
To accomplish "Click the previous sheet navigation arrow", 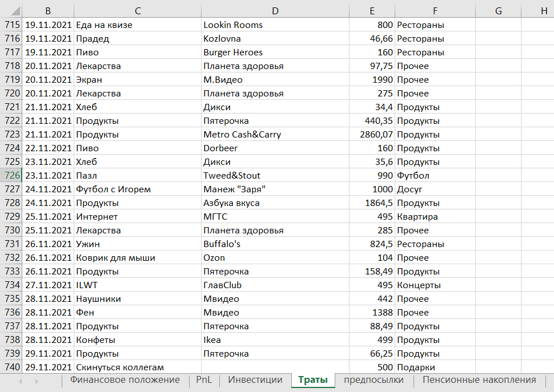I will point(21,381).
